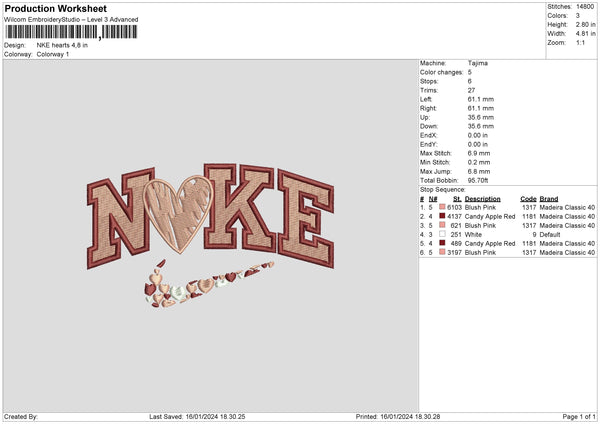Click the machine value 'Tajima'
The image size is (600, 424).
pyautogui.click(x=478, y=63)
